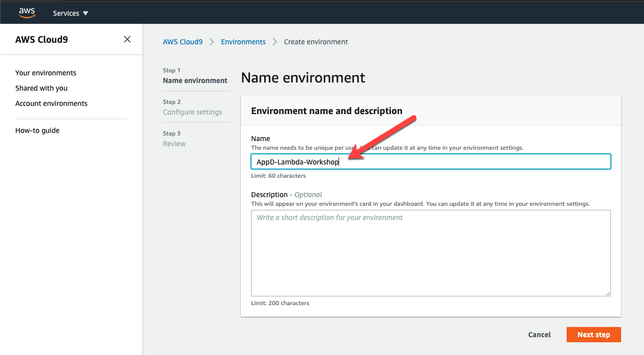Viewport: 644px width, 355px height.
Task: Open the Services dropdown menu
Action: click(x=70, y=13)
